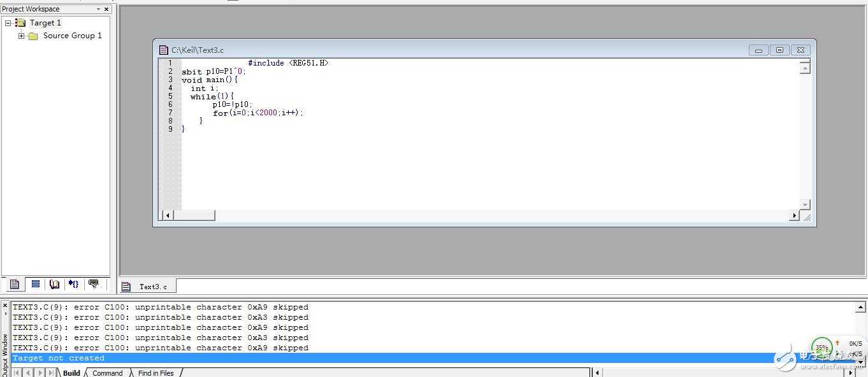The image size is (868, 377).
Task: Go to the next output tab with the arrow button
Action: tap(40, 373)
